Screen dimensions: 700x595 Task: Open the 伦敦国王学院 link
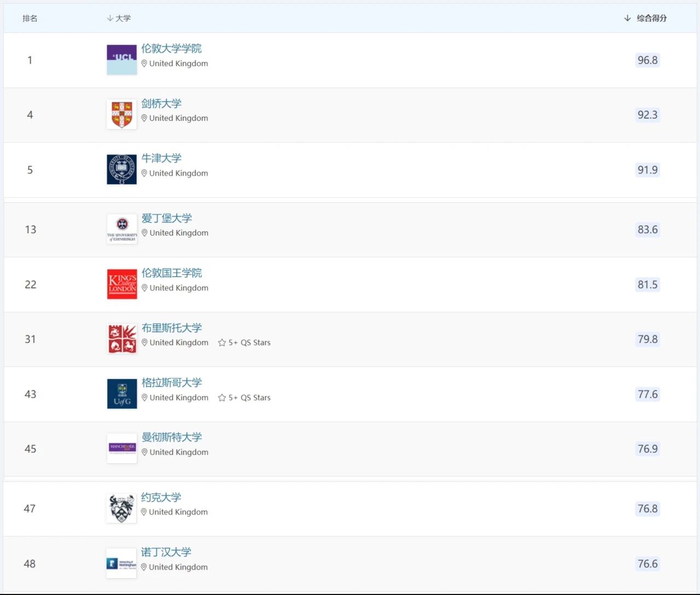point(172,273)
